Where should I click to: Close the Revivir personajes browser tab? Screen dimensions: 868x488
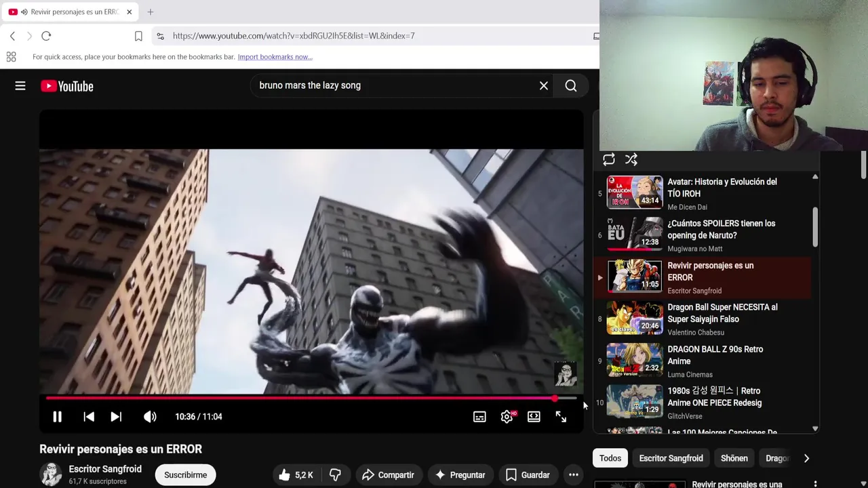(129, 12)
